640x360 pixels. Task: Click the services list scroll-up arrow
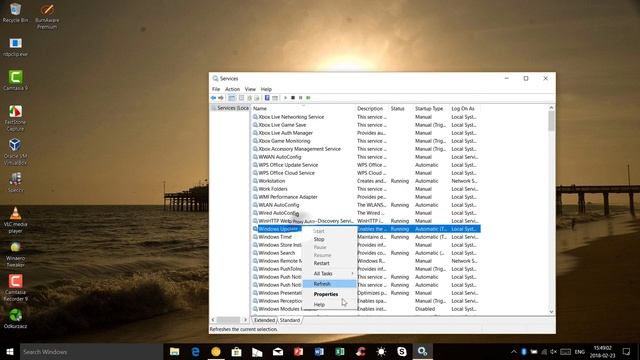pyautogui.click(x=551, y=108)
